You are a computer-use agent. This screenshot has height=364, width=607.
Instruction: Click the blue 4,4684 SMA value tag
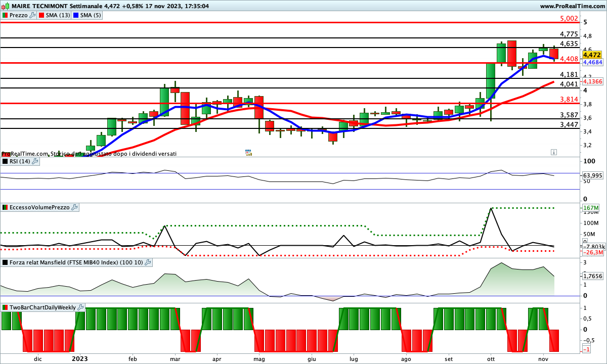[x=592, y=62]
